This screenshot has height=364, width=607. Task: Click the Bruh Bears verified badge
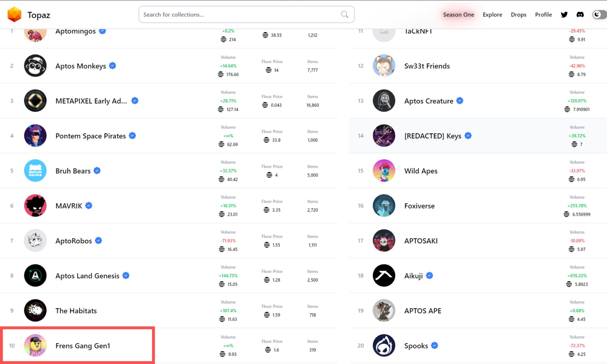[97, 171]
